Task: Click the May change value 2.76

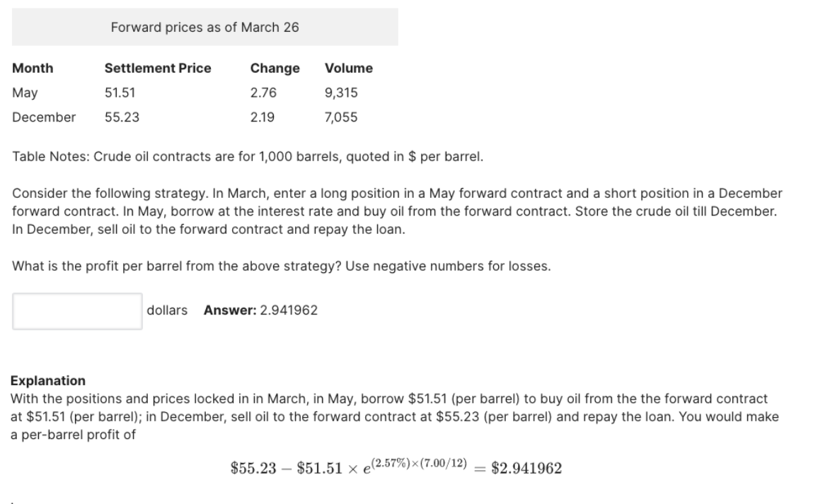Action: 263,93
